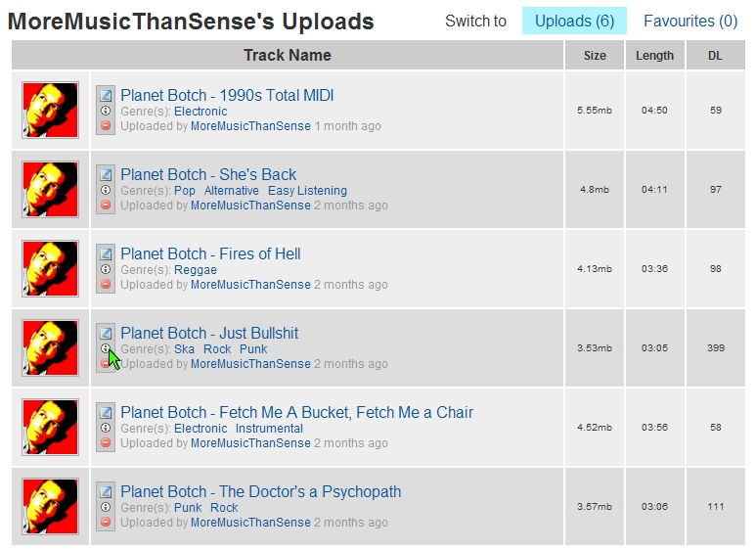Click red delete icon for 1990s Total MIDI

pos(106,126)
